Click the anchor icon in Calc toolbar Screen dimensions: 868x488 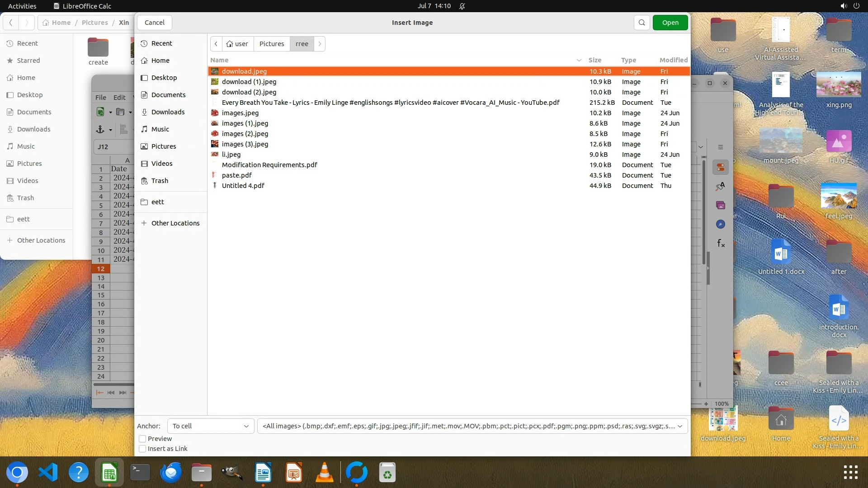[100, 130]
